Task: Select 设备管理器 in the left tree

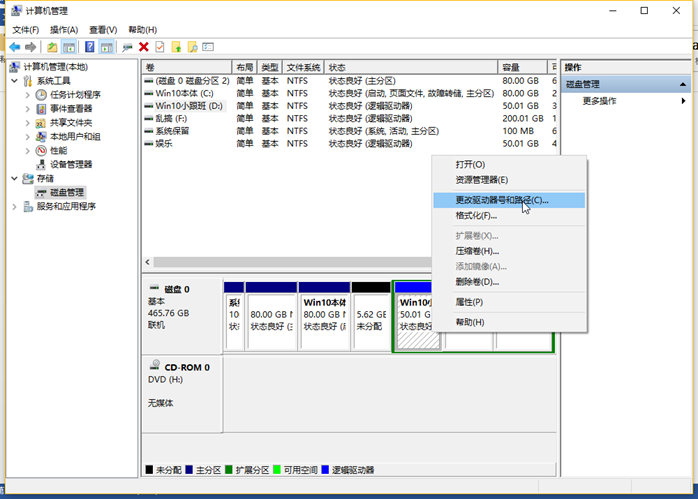Action: point(70,164)
